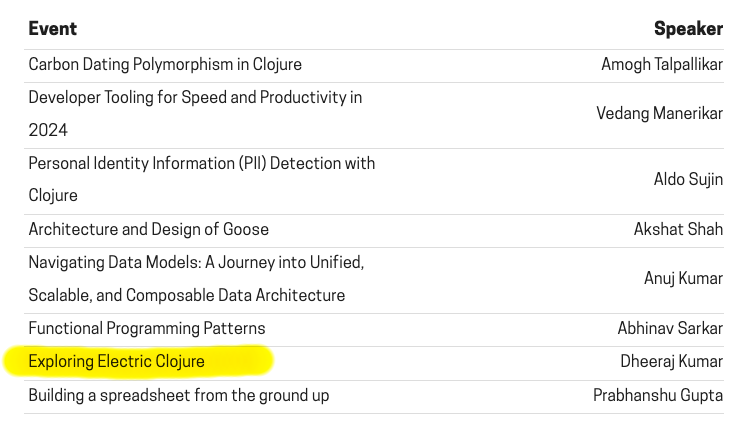Open Personal Identity Information Detection talk
This screenshot has width=752, height=432.
pyautogui.click(x=201, y=163)
